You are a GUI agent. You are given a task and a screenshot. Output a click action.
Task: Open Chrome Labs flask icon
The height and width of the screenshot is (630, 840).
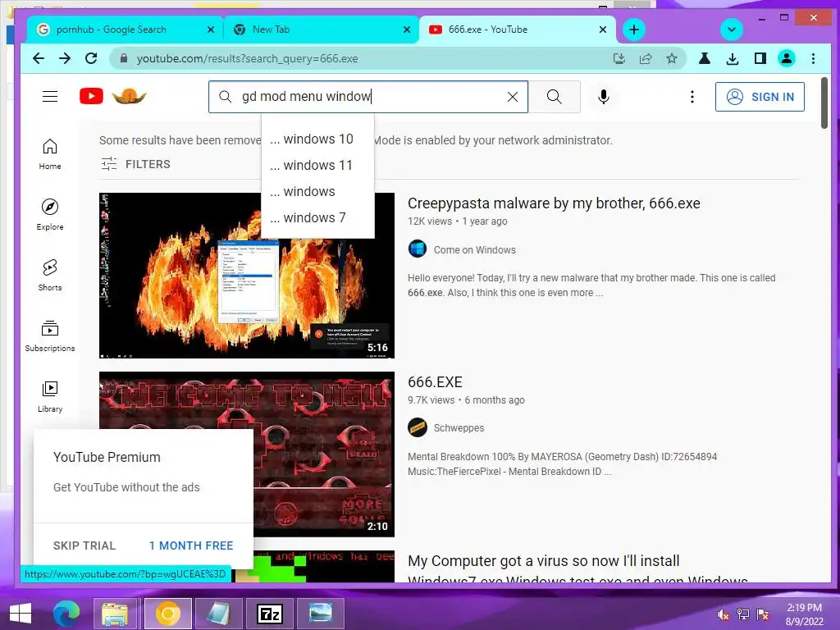click(x=705, y=58)
